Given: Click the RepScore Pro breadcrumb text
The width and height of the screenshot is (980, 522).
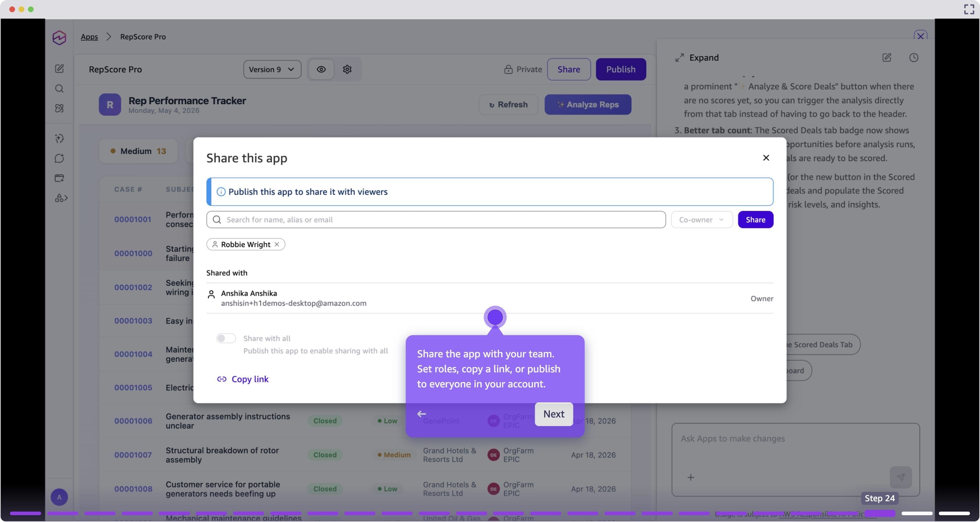Looking at the screenshot, I should (x=143, y=37).
